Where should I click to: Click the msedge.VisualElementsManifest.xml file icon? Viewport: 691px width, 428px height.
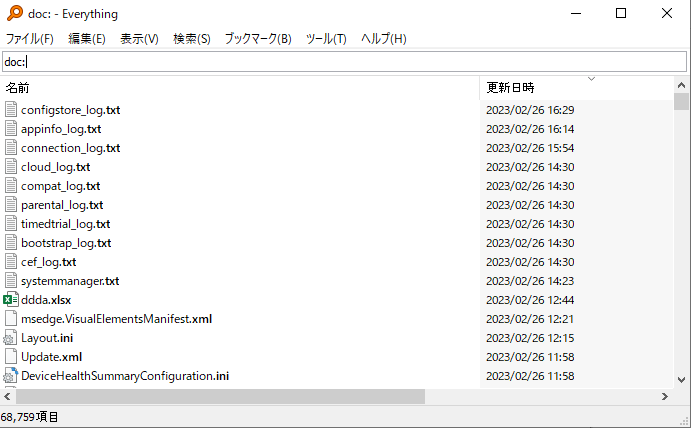pos(11,319)
